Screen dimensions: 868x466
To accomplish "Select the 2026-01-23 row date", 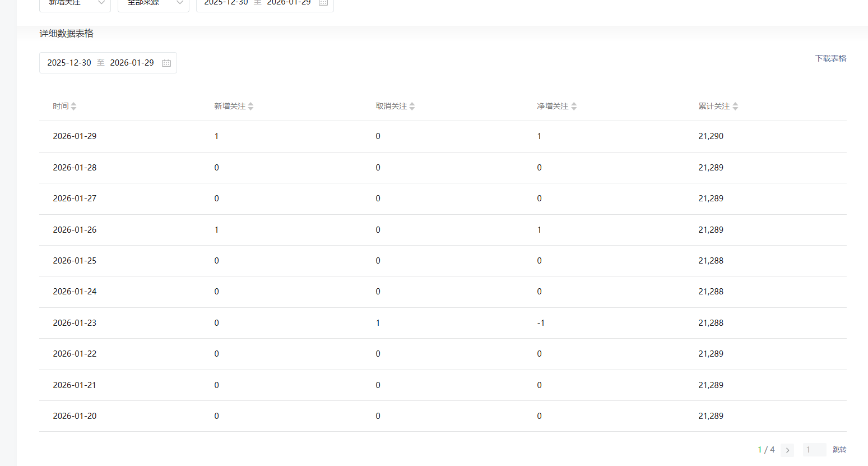I will [x=75, y=323].
